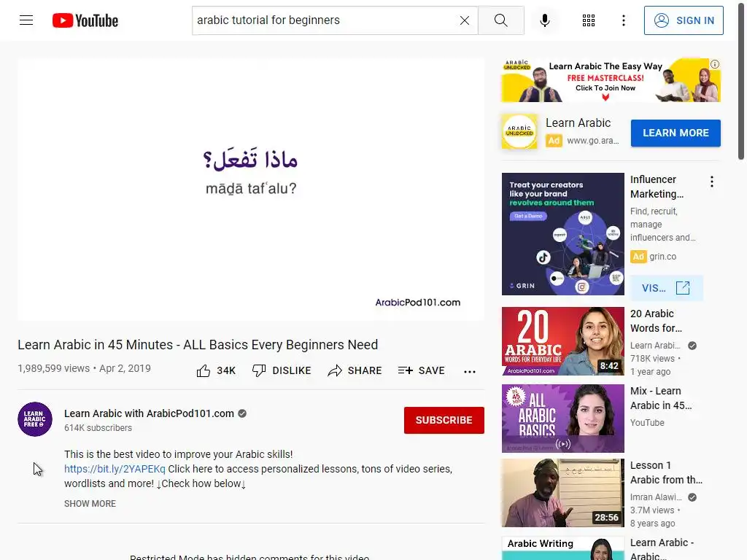Image resolution: width=747 pixels, height=560 pixels.
Task: Click the grin.co VISIT external link button
Action: click(666, 288)
